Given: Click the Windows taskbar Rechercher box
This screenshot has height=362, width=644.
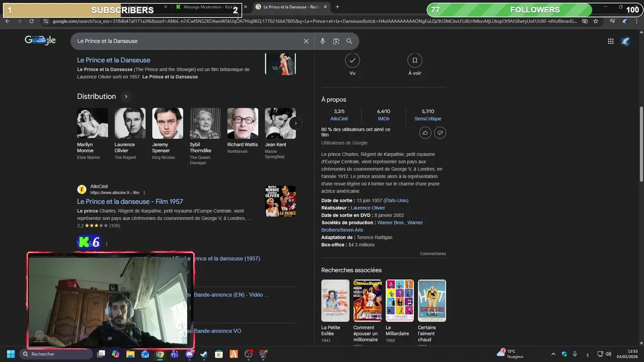Looking at the screenshot, I should pos(56,354).
